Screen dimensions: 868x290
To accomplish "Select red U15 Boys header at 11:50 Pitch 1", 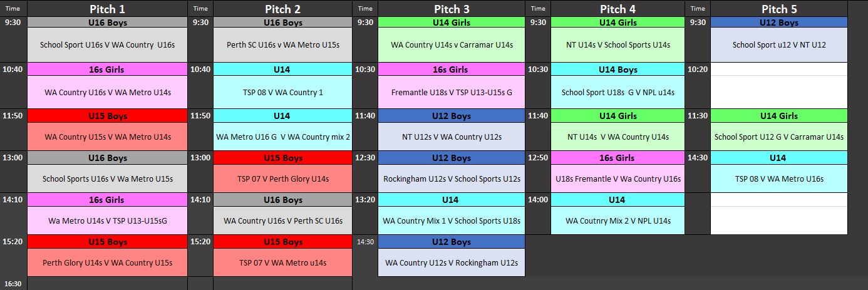I will (107, 116).
